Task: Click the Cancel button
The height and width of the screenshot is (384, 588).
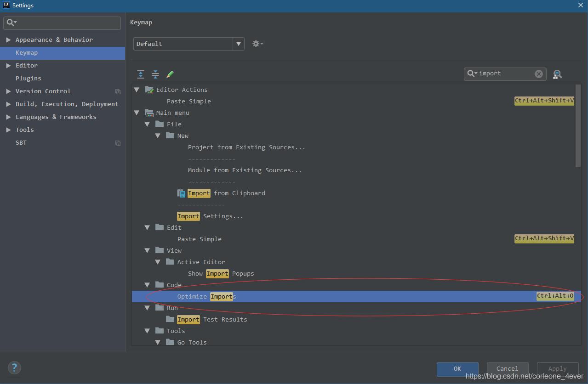Action: tap(507, 368)
